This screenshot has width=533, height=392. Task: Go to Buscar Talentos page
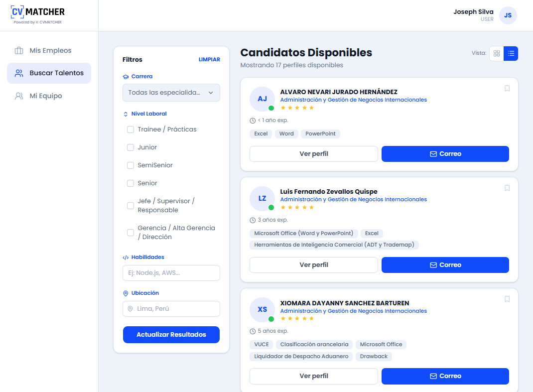click(x=49, y=73)
